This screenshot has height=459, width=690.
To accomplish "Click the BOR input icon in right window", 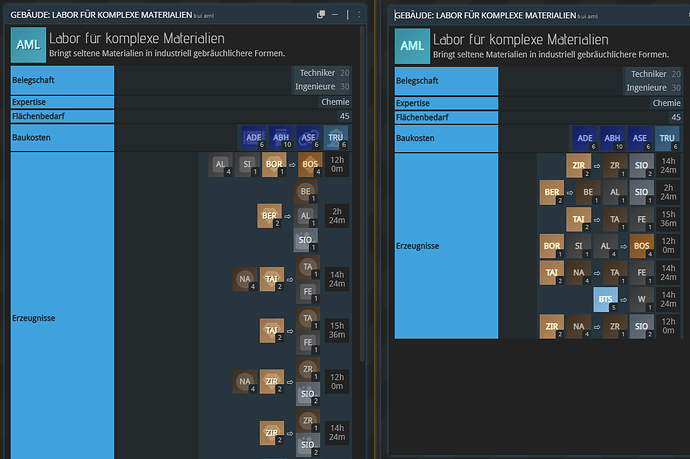I will click(x=552, y=246).
